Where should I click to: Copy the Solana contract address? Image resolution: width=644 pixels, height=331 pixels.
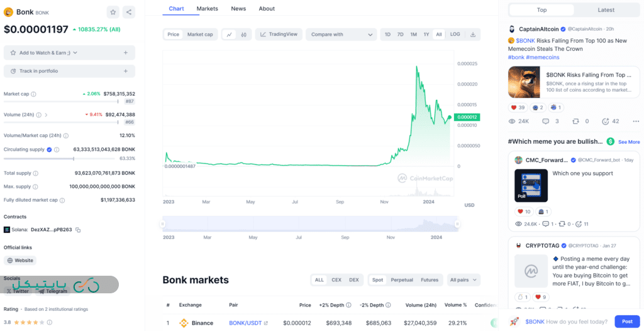coord(79,230)
